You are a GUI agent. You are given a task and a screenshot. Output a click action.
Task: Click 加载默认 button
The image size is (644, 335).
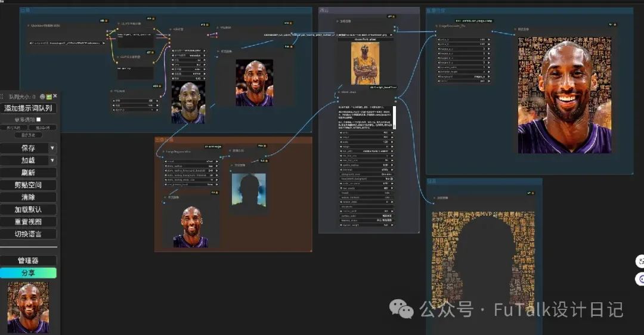[x=29, y=209]
